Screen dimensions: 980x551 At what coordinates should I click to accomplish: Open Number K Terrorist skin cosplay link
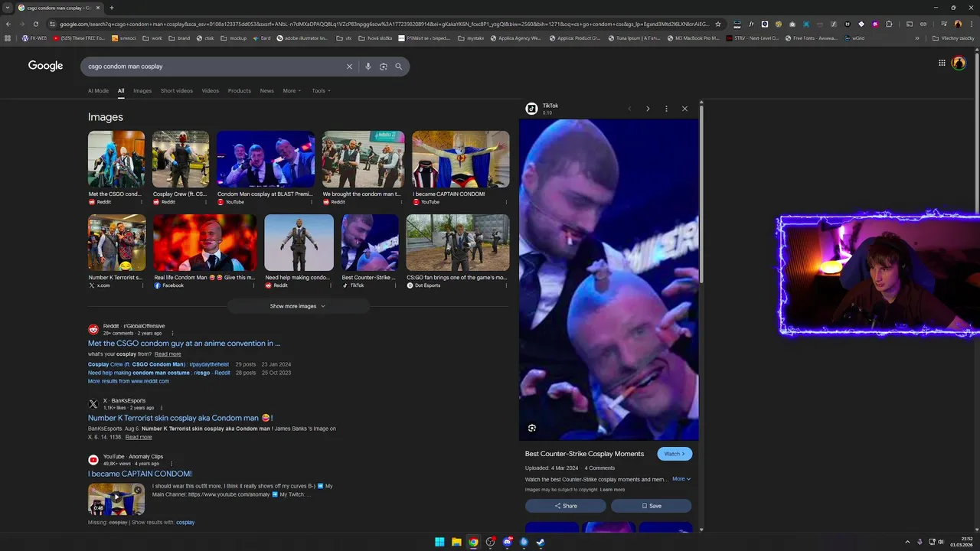point(181,418)
